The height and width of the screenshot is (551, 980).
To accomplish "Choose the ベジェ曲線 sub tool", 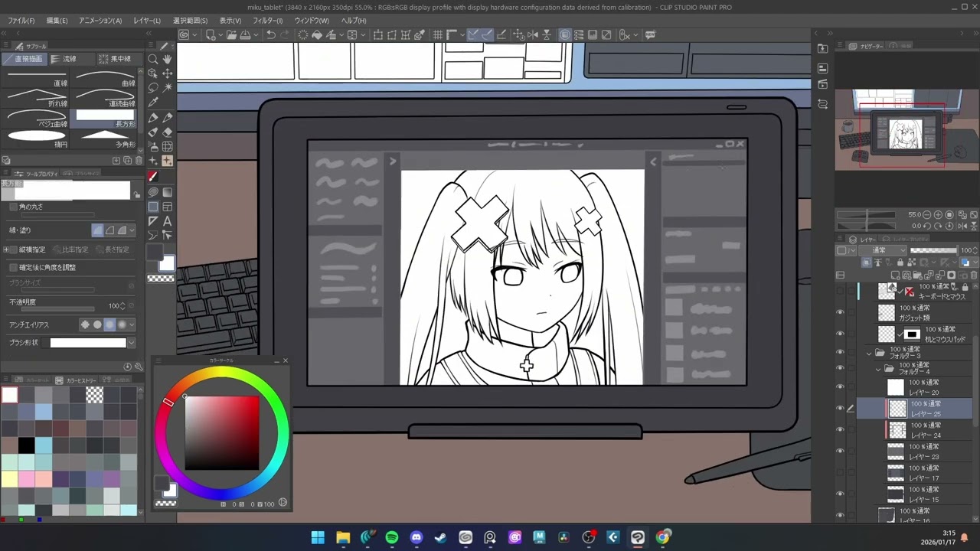I will coord(37,119).
